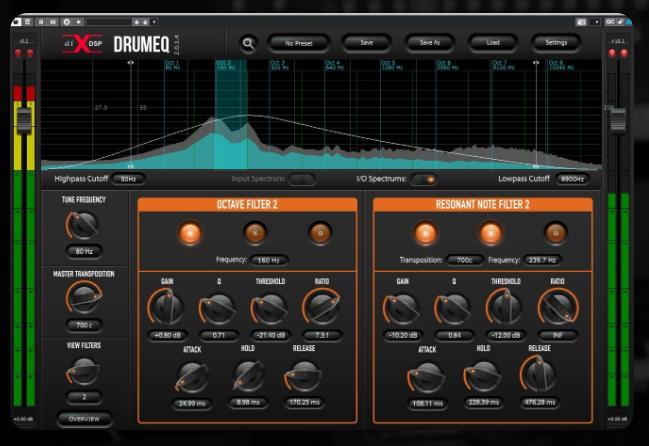Screen dimensions: 649x446
Task: Open the Settings button
Action: 556,43
